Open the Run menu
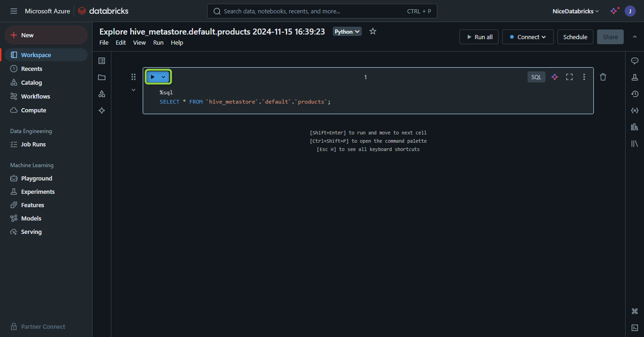The height and width of the screenshot is (337, 644). pos(158,42)
